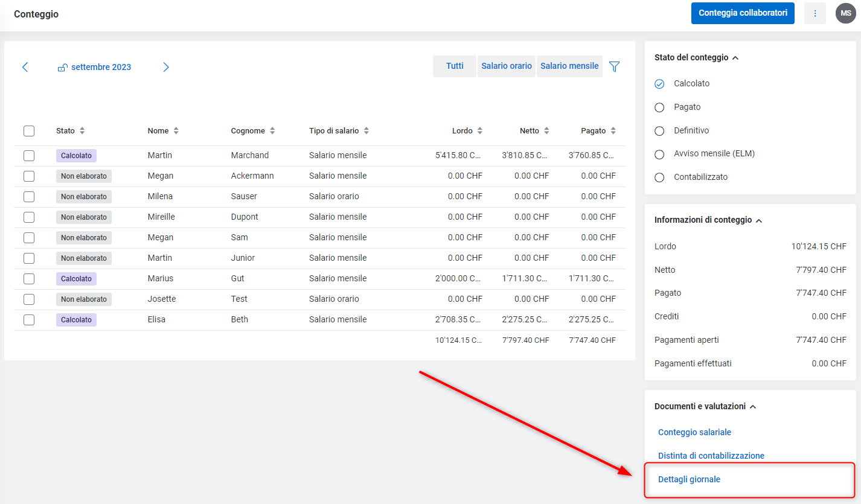Image resolution: width=861 pixels, height=504 pixels.
Task: Open the settembre 2023 period selector
Action: pos(94,67)
